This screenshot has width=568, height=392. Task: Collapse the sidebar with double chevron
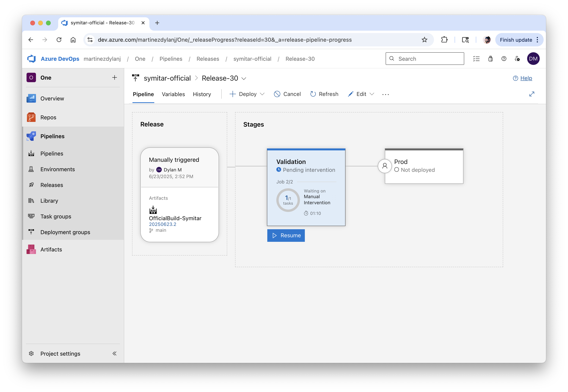coord(114,354)
